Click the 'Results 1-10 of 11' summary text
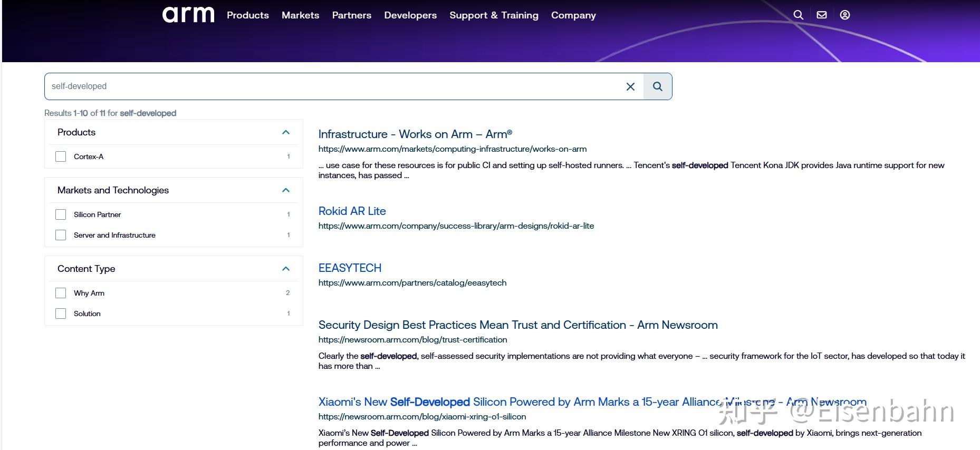Image resolution: width=980 pixels, height=450 pixels. click(x=110, y=113)
